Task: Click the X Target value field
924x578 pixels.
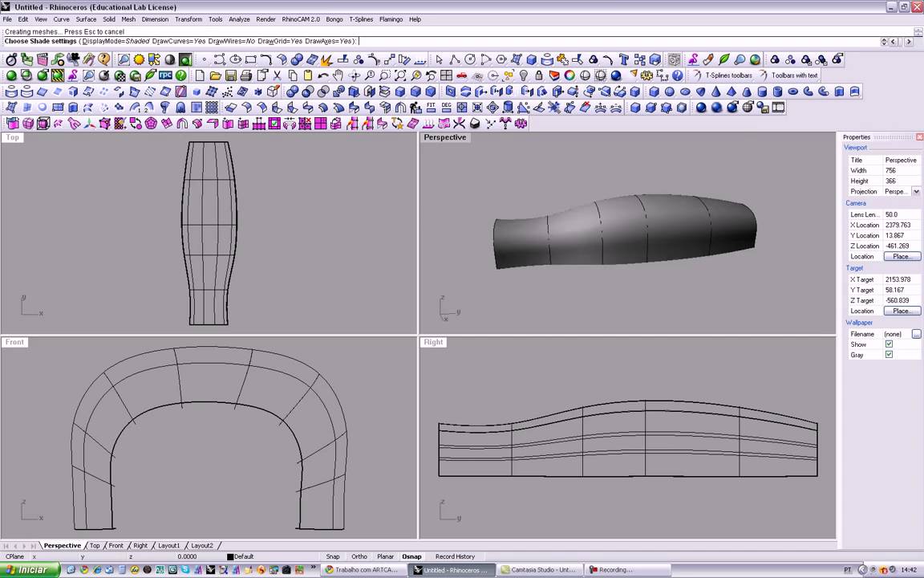Action: pos(902,279)
